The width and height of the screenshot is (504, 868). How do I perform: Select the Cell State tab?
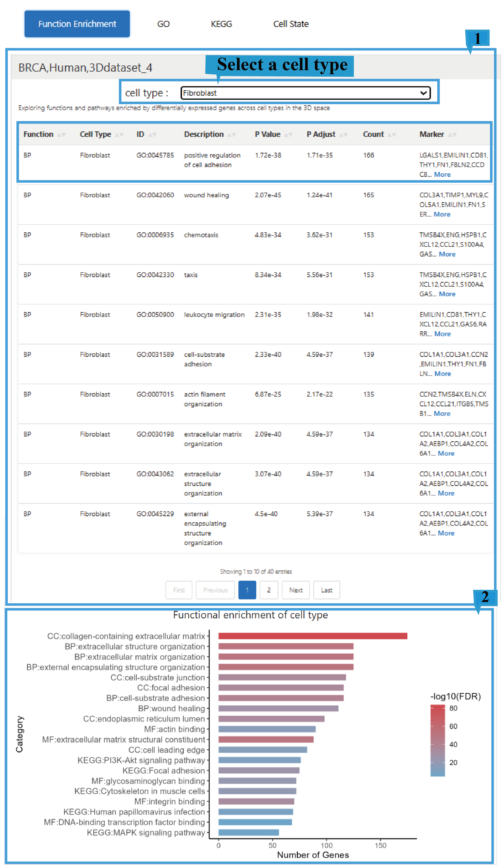[x=291, y=24]
